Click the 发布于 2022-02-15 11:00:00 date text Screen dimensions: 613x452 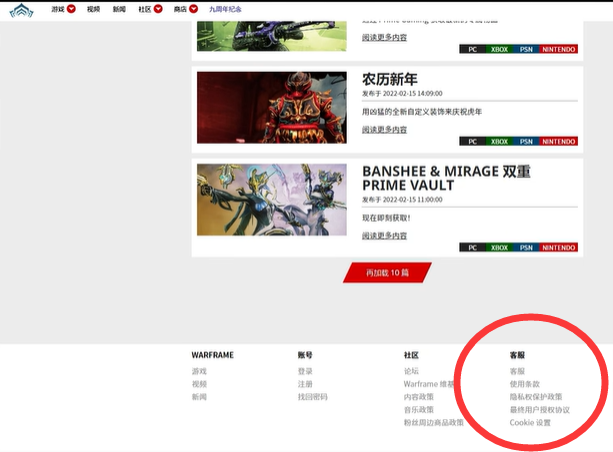point(402,199)
